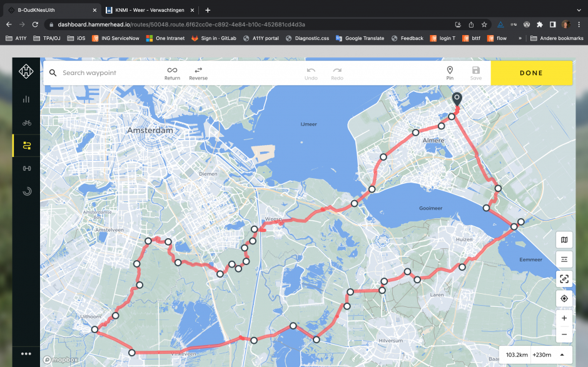Reverse the route direction

[198, 73]
